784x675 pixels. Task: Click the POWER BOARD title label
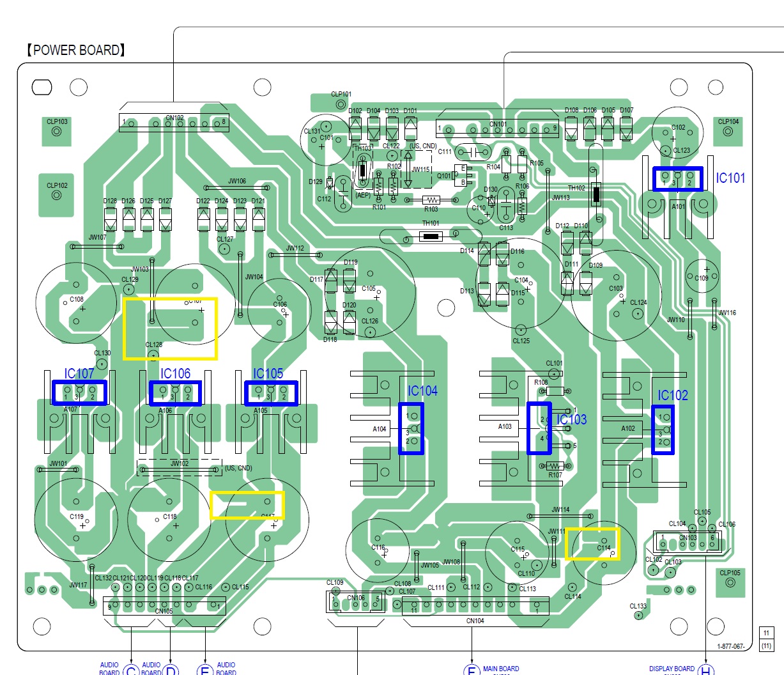[75, 50]
